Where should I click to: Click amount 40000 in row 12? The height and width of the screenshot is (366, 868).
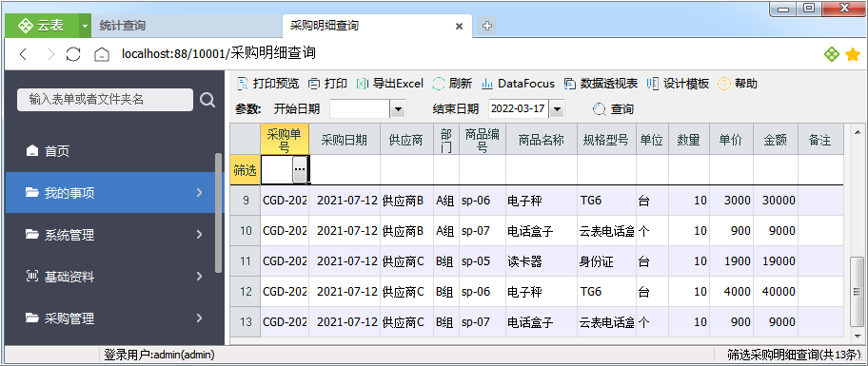tap(776, 292)
